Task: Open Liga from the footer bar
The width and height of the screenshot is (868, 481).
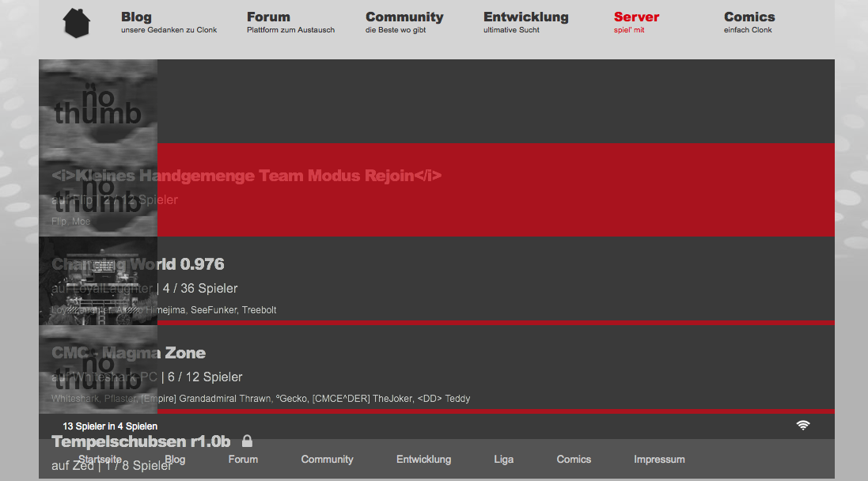Action: tap(503, 460)
